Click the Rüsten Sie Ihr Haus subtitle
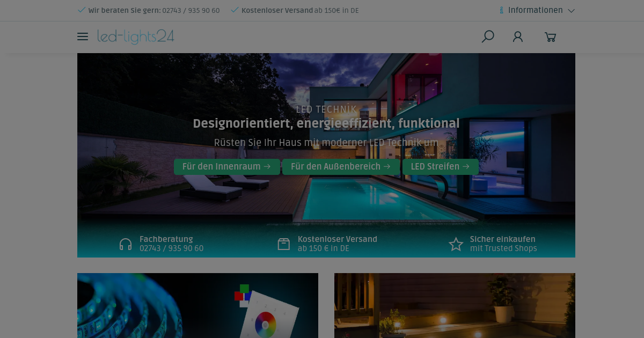The height and width of the screenshot is (338, 644). tap(326, 143)
